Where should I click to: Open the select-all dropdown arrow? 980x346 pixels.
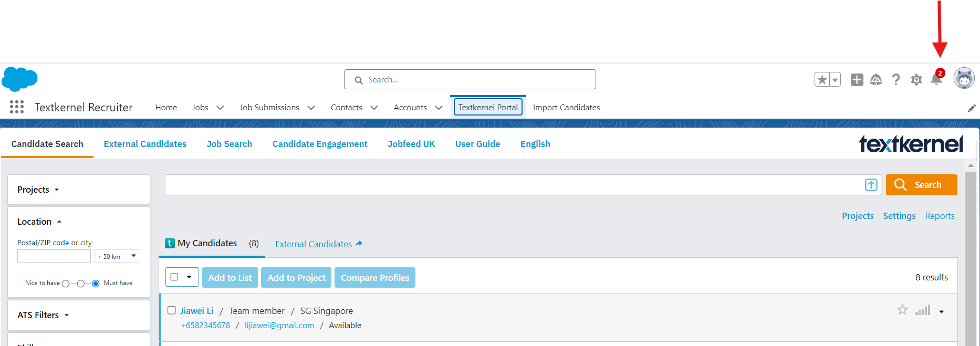click(x=189, y=277)
